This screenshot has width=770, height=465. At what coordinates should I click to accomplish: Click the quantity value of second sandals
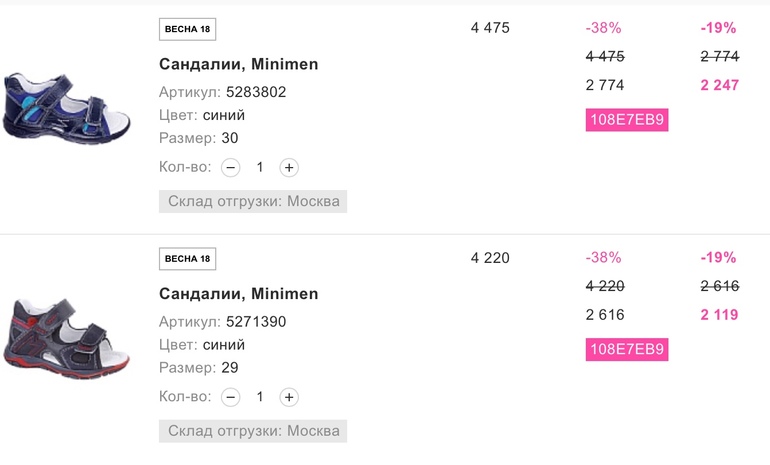pos(260,397)
